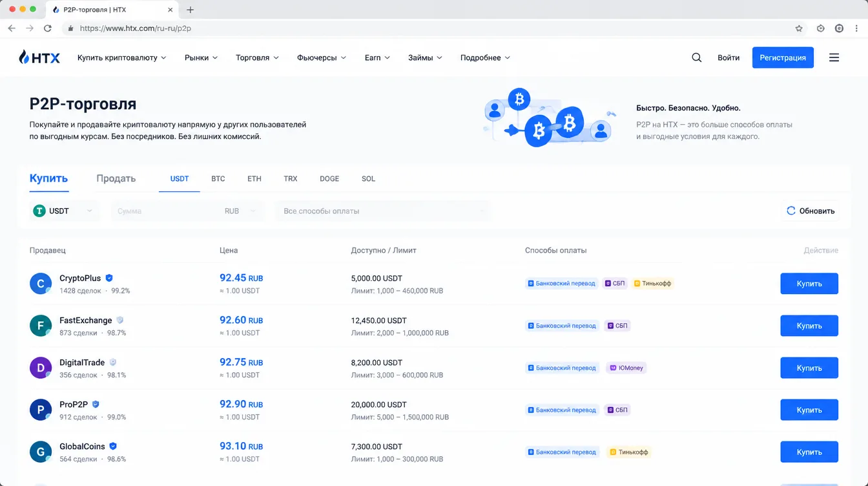The width and height of the screenshot is (868, 486).
Task: Buy from DigitalTrade with Купить button
Action: point(809,368)
